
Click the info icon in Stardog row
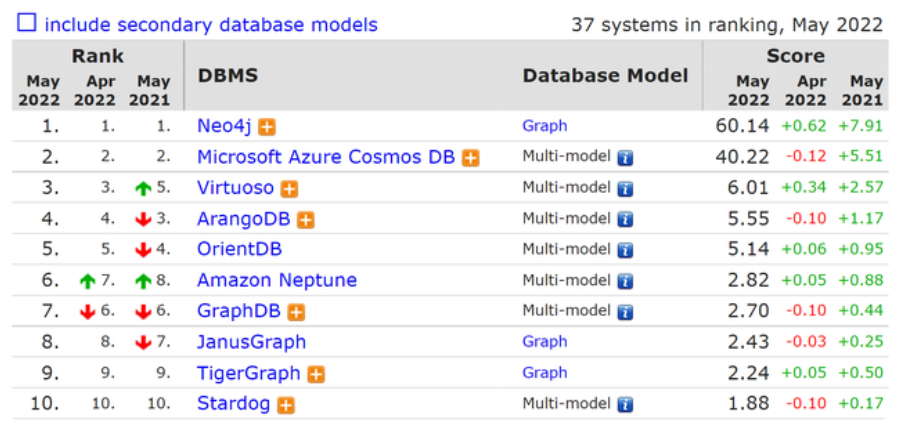click(625, 405)
